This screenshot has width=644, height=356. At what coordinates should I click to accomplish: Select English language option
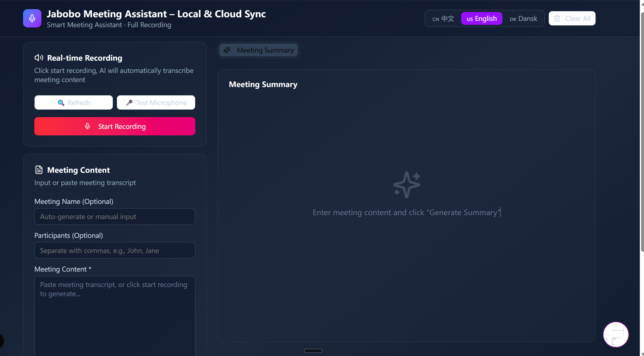[x=482, y=18]
